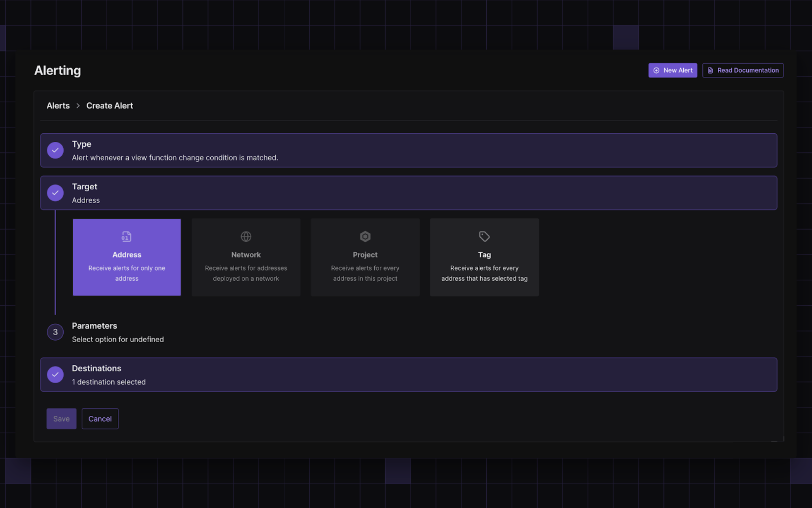Expand the Type step section

click(x=408, y=150)
